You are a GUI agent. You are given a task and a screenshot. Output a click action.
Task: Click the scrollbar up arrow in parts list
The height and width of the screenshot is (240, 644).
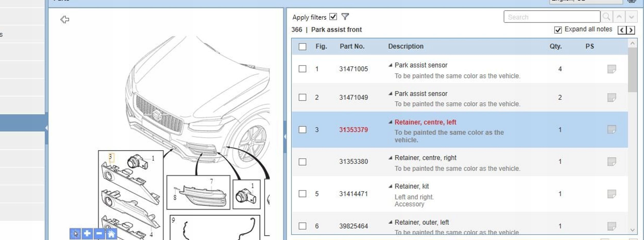(x=632, y=43)
